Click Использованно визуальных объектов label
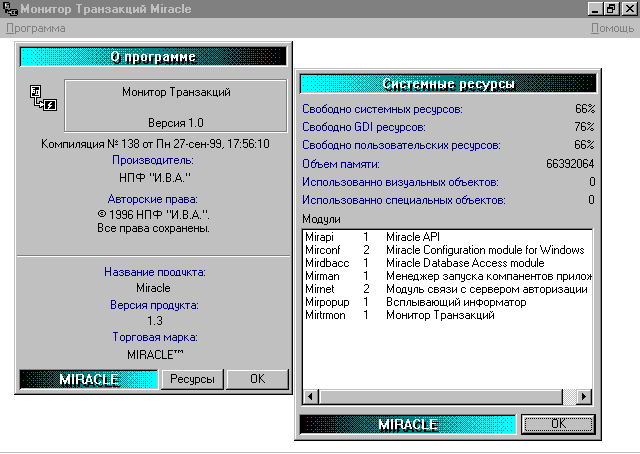 pos(400,182)
